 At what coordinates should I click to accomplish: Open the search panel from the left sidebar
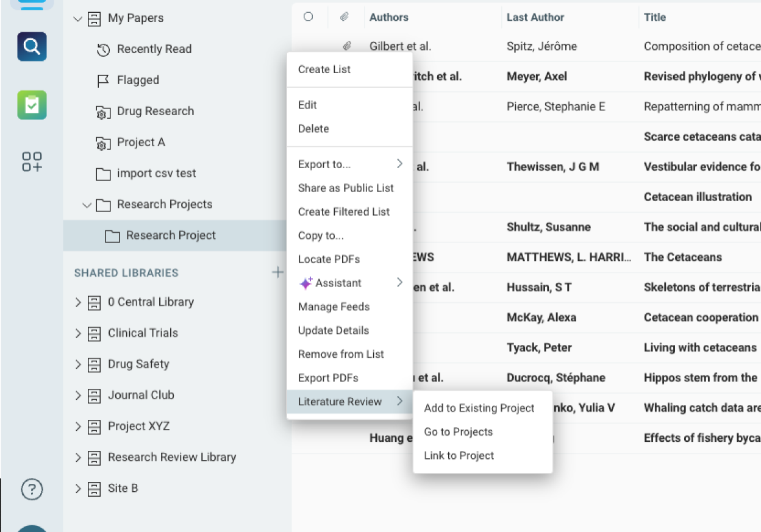[x=31, y=46]
